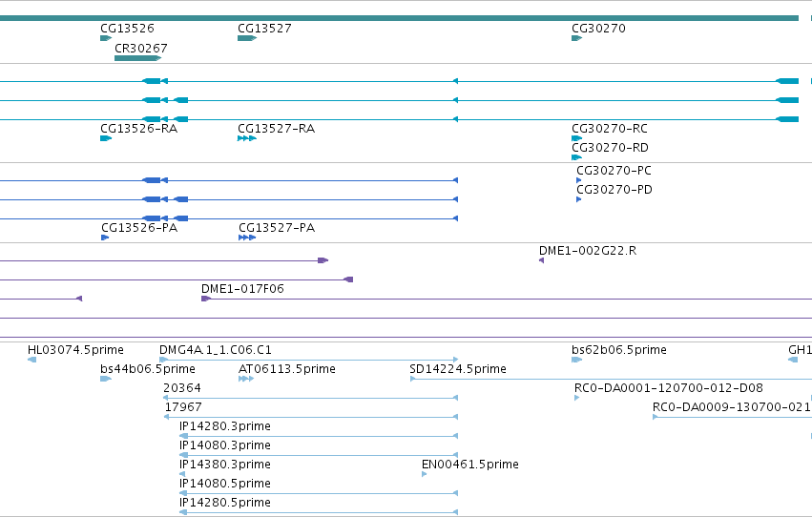Screen dimensions: 812x517
Task: Click the purple arrow glyph under DME1-002G22.R
Action: click(x=541, y=260)
